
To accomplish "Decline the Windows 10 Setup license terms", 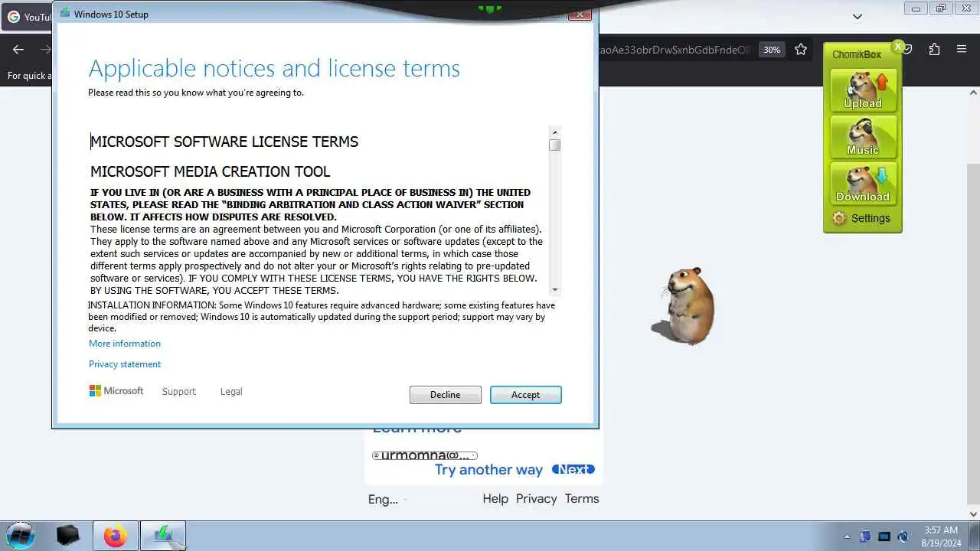I will coord(445,395).
